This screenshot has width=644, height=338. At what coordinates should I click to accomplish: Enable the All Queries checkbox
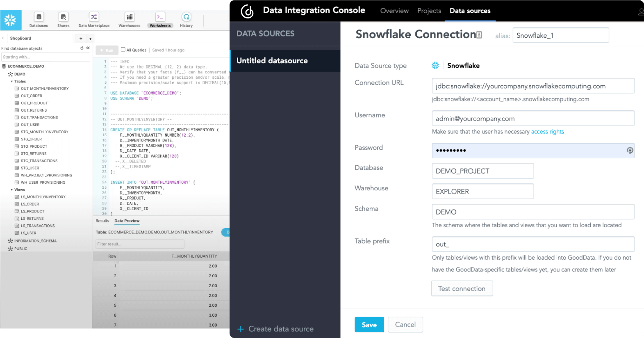pos(123,50)
